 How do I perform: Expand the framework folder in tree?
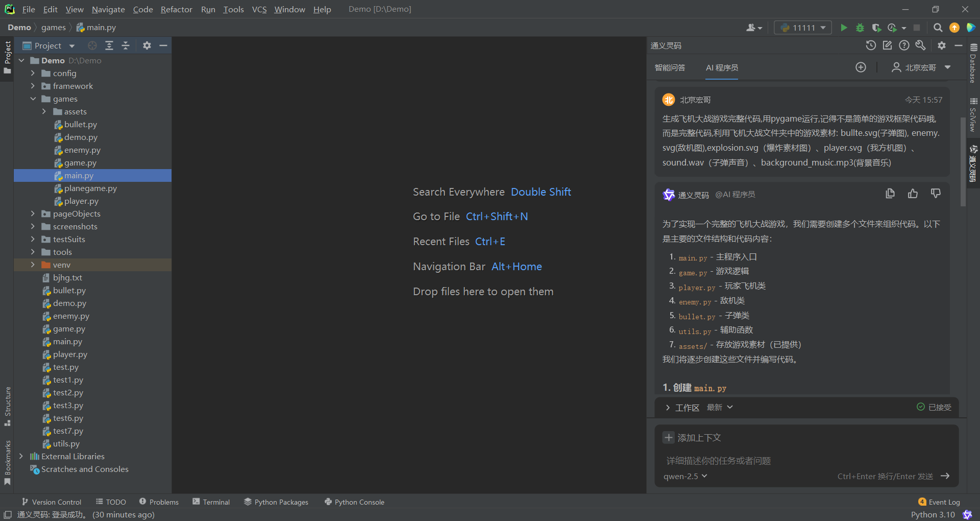tap(33, 86)
